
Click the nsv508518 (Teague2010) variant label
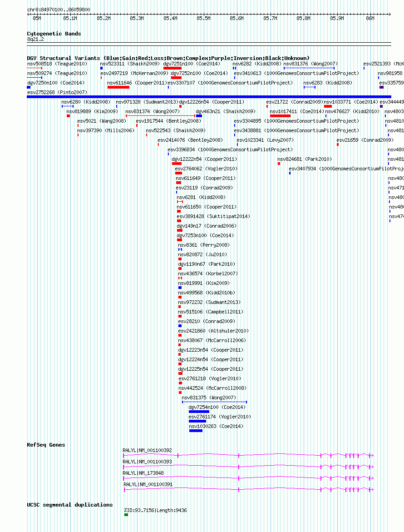57,64
